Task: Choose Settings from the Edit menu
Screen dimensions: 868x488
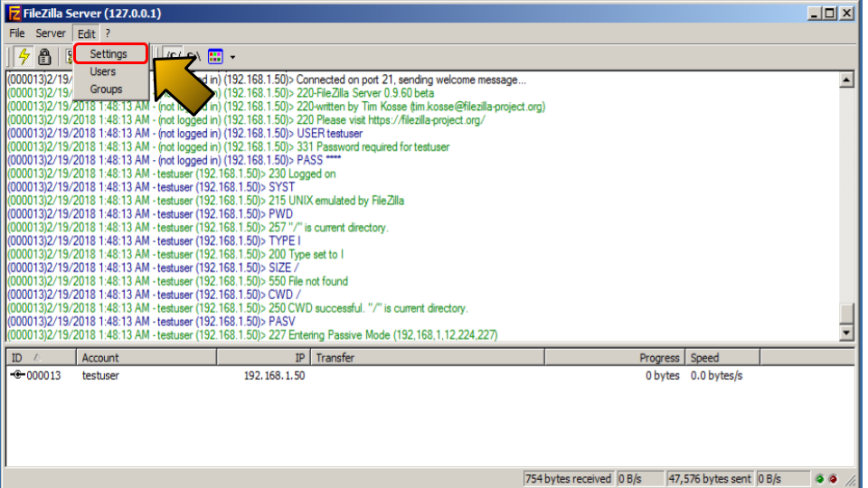Action: coord(108,53)
